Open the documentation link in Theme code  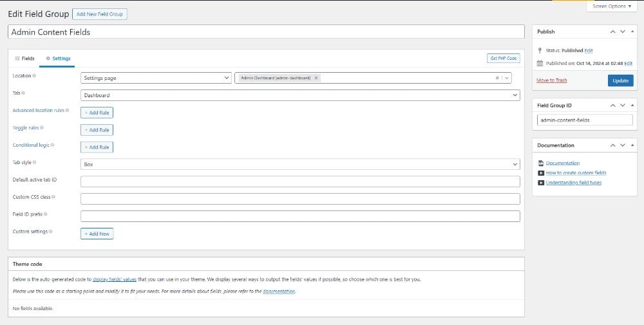[x=279, y=292]
